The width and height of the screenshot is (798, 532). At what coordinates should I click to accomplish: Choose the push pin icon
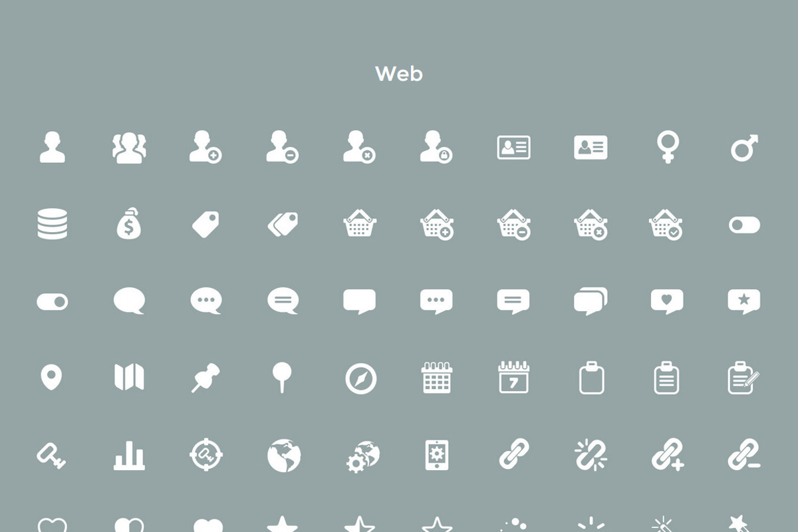205,378
